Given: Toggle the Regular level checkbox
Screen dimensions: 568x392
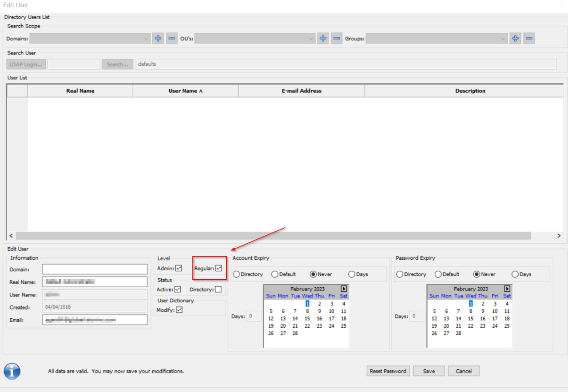Looking at the screenshot, I should point(218,268).
